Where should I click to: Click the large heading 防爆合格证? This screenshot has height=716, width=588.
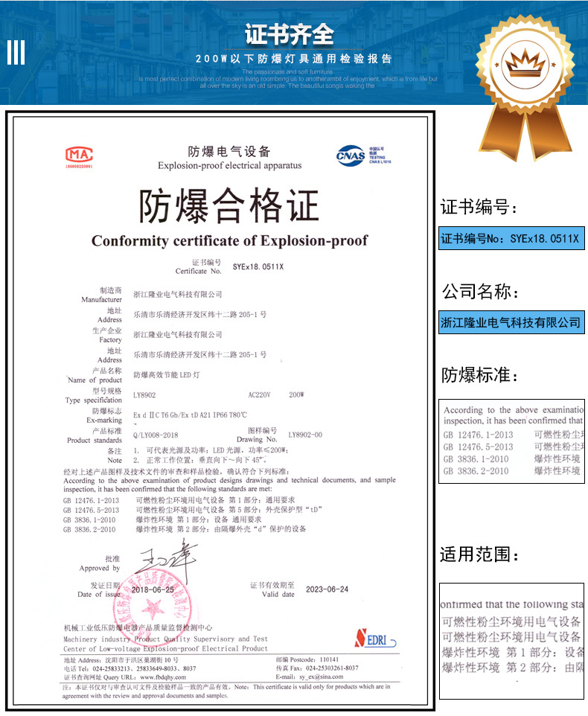pos(229,205)
